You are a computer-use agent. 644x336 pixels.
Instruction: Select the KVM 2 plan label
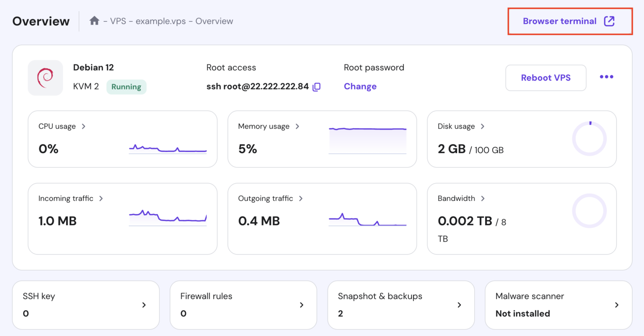86,86
